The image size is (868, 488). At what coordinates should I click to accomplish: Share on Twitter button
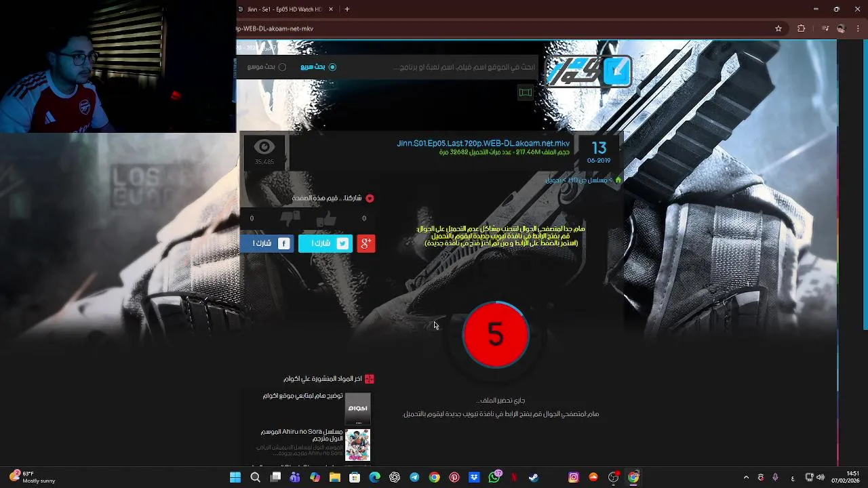325,243
